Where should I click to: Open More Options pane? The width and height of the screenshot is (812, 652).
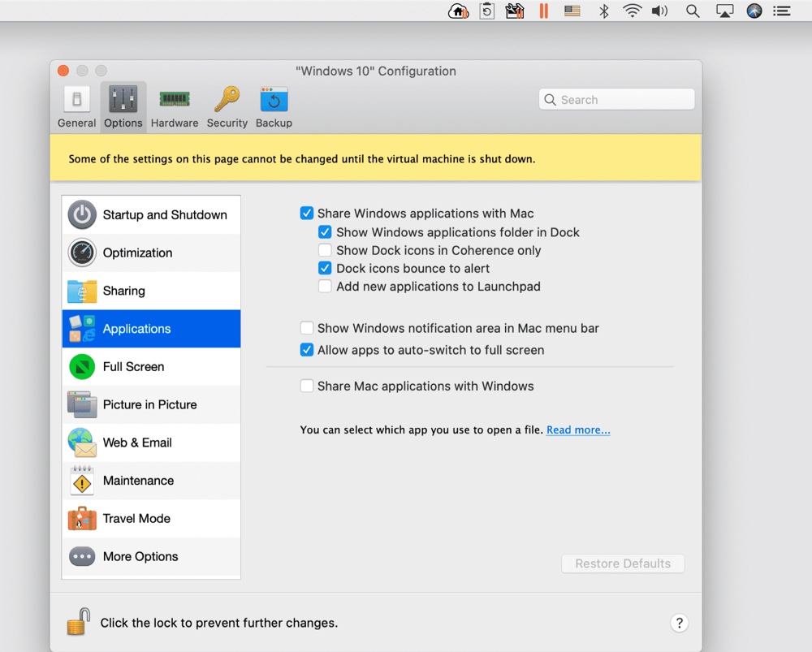click(151, 557)
